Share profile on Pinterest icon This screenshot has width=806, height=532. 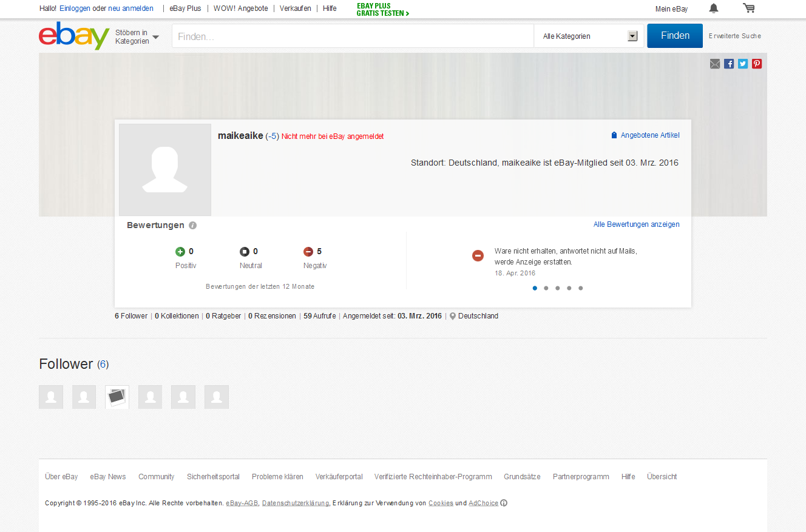tap(757, 64)
